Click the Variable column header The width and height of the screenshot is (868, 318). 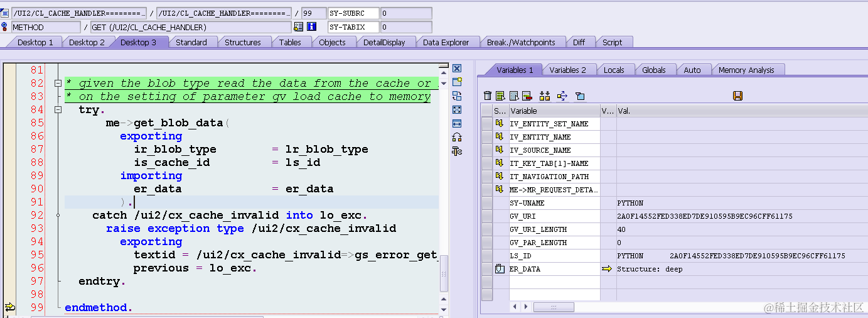pyautogui.click(x=555, y=111)
